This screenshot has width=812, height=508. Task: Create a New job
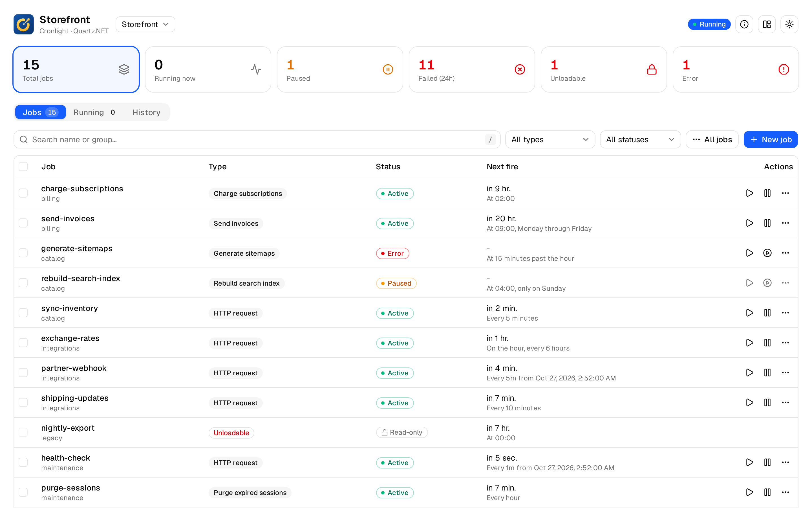(770, 139)
